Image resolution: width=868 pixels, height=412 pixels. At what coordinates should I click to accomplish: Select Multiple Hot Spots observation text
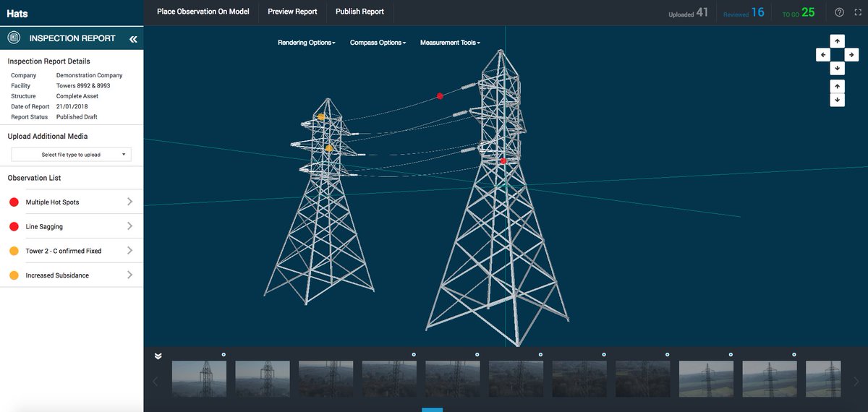click(x=52, y=202)
